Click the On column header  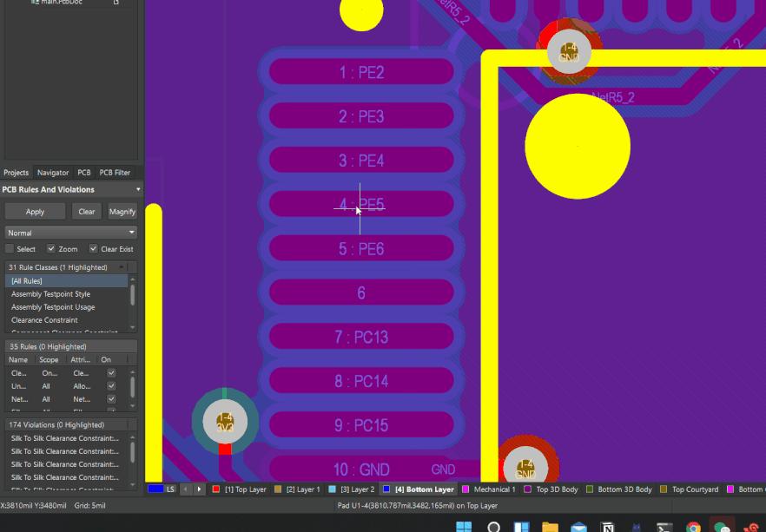(x=106, y=359)
